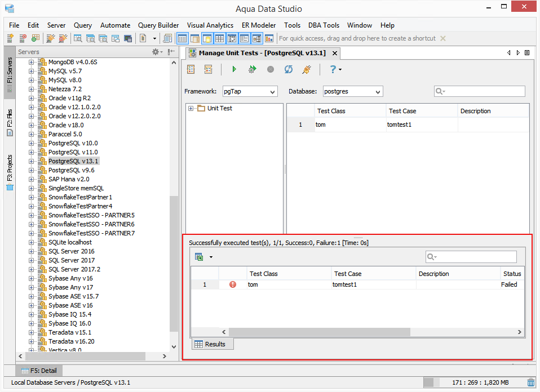Run selected tests with green play icon

click(x=234, y=69)
